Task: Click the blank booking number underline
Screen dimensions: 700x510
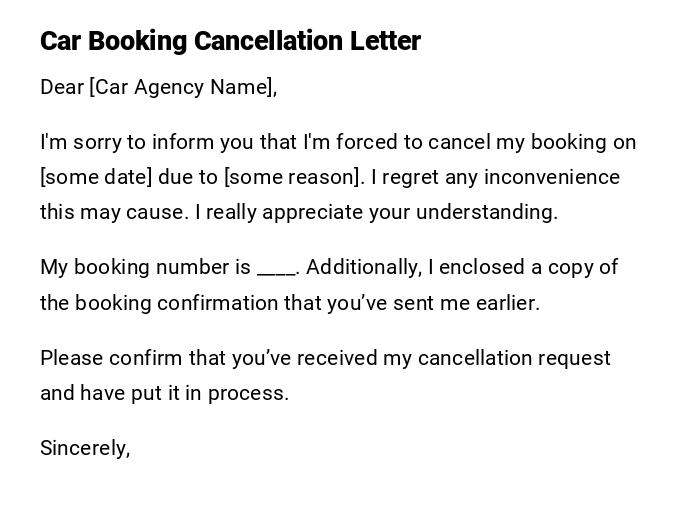Action: 276,268
